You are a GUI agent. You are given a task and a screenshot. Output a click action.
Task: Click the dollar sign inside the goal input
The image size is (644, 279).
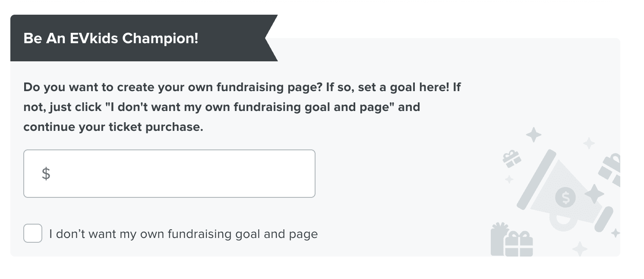coord(46,174)
